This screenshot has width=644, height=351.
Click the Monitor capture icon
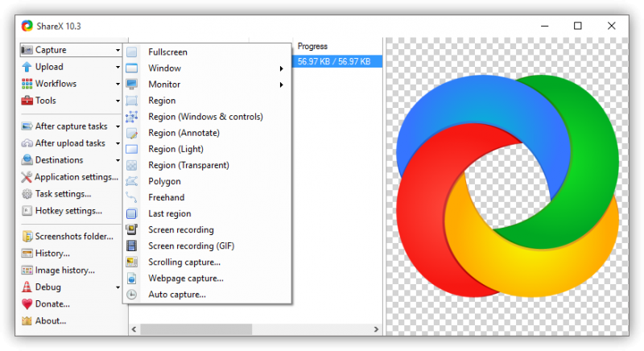[131, 85]
